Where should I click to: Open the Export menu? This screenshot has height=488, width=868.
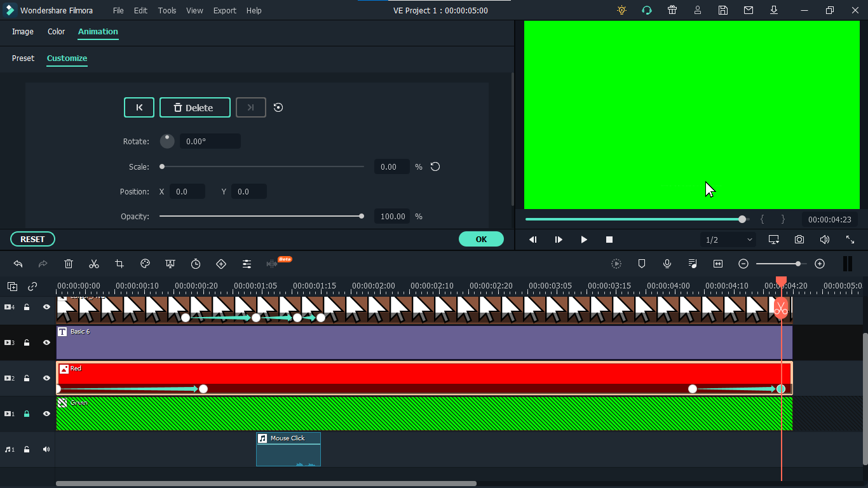[224, 10]
